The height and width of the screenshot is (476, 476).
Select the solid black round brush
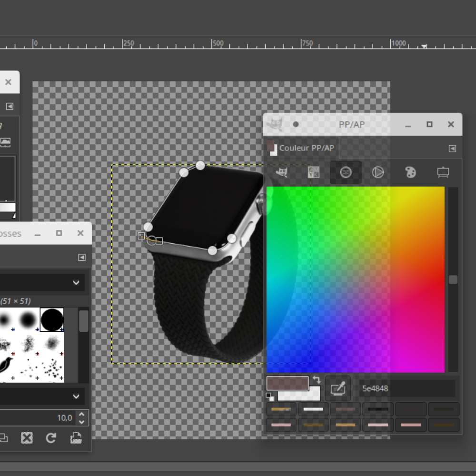pyautogui.click(x=52, y=319)
